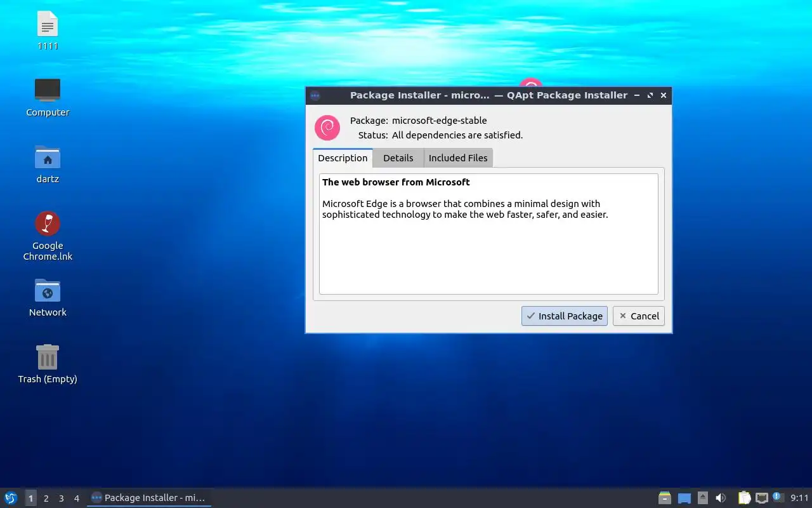Click the 9:11 clock in panel
This screenshot has height=508, width=812.
(800, 498)
